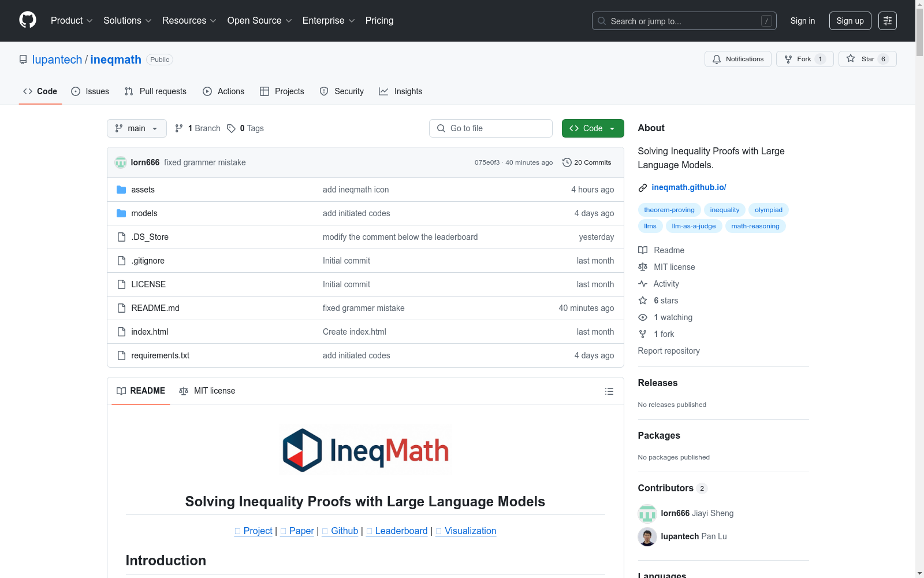Screen dimensions: 924x578
Task: Open the main branch selector dropdown
Action: pos(137,128)
